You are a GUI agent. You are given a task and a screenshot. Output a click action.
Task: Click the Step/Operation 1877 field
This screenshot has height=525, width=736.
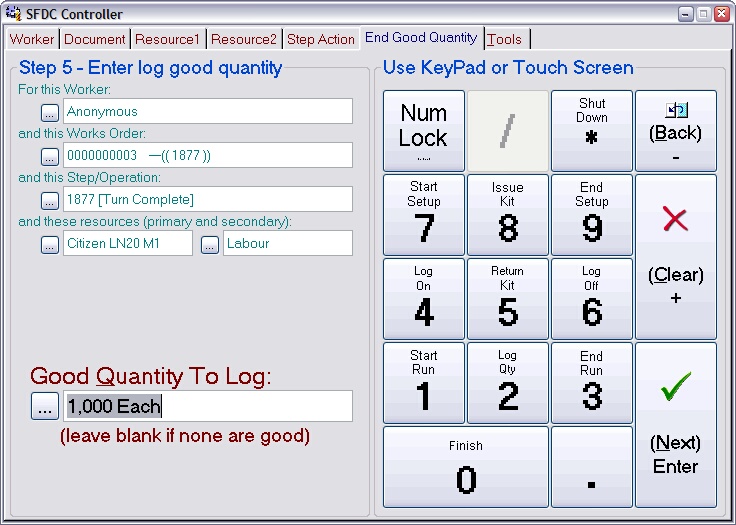[x=208, y=199]
